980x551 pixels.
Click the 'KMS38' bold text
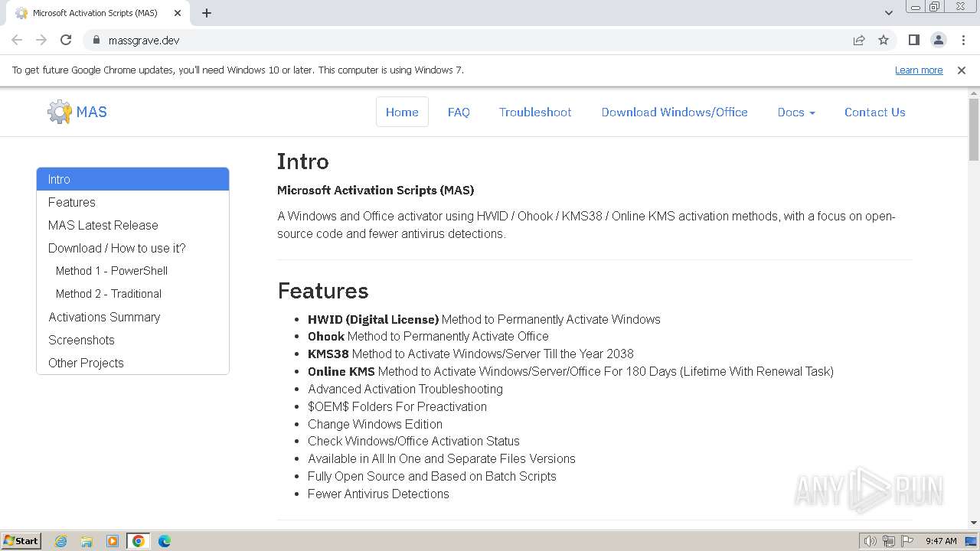click(328, 354)
